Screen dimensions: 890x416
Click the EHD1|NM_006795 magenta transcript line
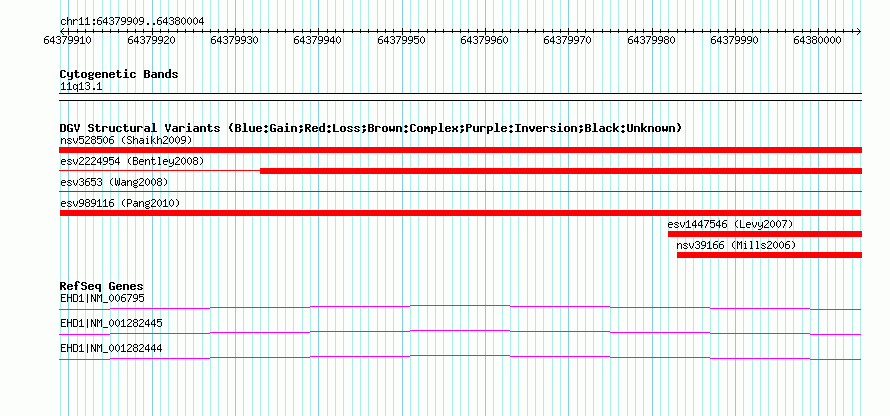pyautogui.click(x=460, y=308)
